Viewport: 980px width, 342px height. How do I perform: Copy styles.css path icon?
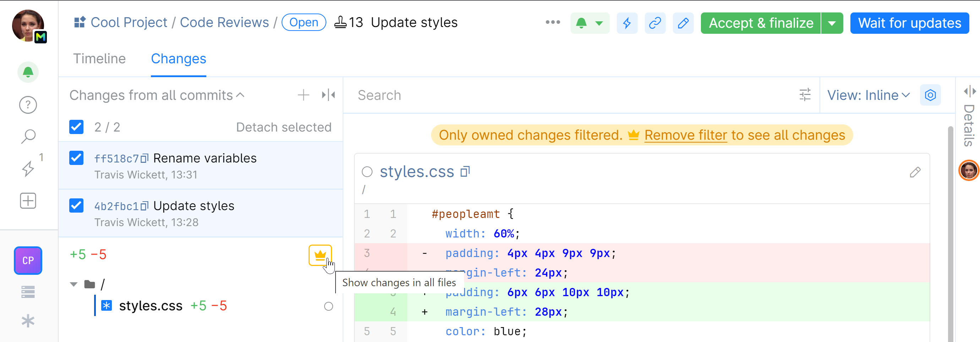[465, 172]
